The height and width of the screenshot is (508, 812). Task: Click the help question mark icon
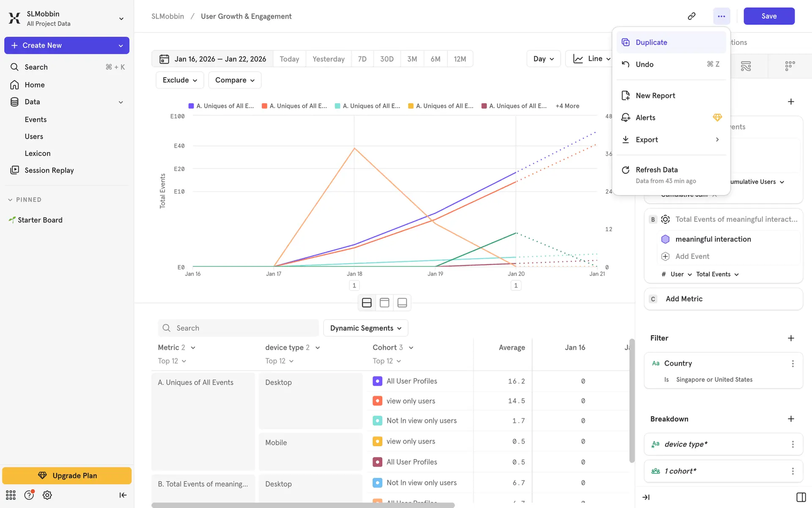tap(29, 495)
